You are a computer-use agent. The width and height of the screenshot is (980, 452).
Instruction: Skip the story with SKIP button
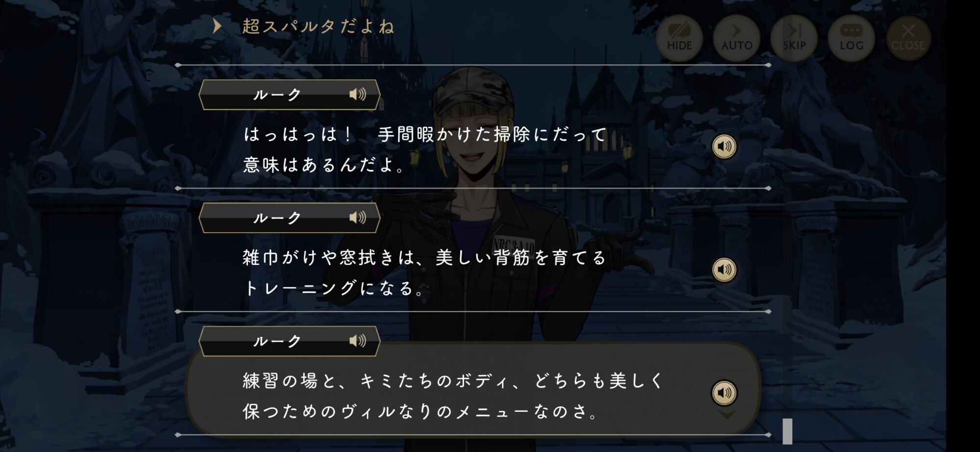(794, 38)
